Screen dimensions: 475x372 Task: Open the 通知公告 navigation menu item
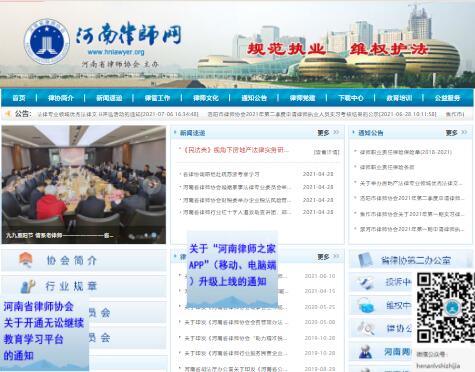[x=254, y=98]
